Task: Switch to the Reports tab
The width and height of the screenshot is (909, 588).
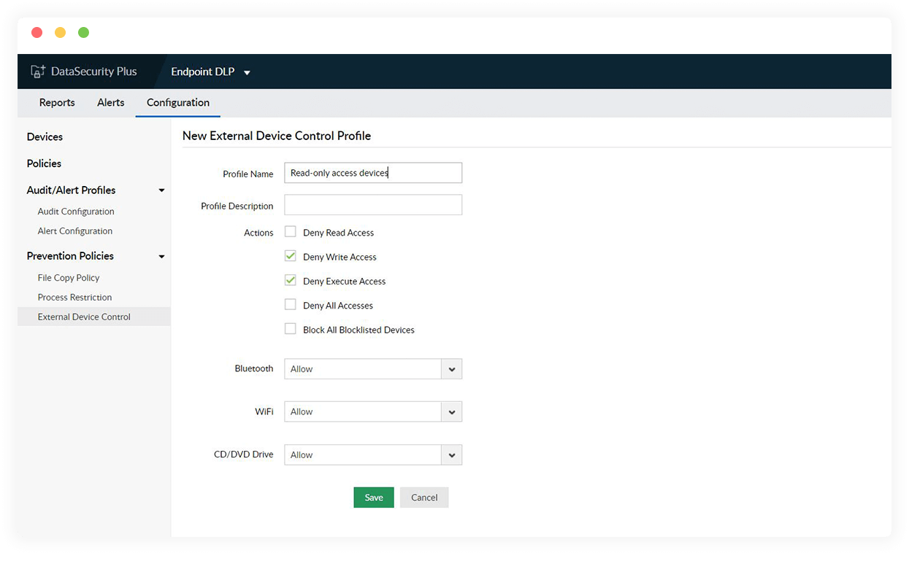Action: [57, 103]
